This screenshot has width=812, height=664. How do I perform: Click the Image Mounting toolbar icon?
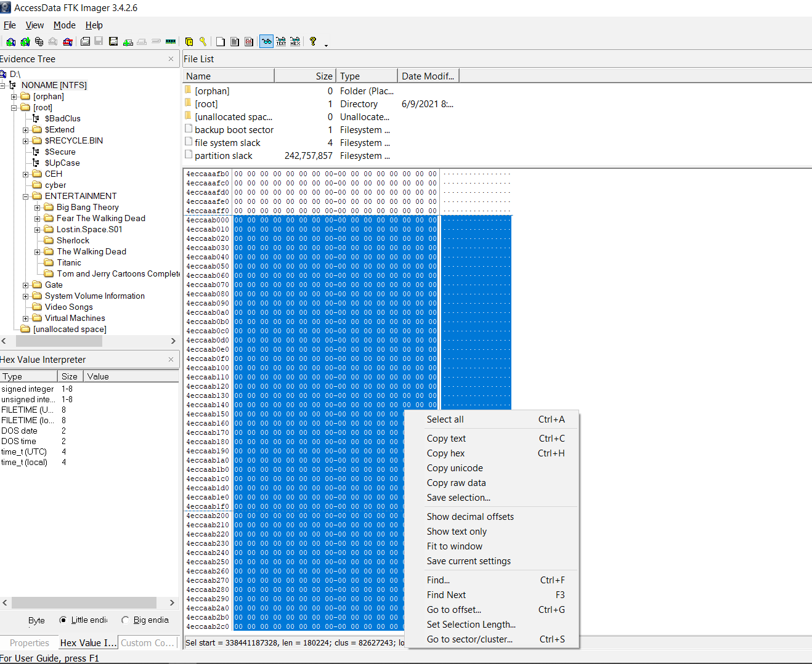point(39,41)
